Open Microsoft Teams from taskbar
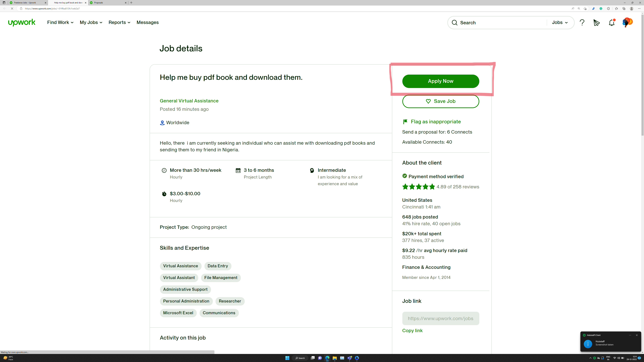The image size is (644, 362). coord(350,358)
